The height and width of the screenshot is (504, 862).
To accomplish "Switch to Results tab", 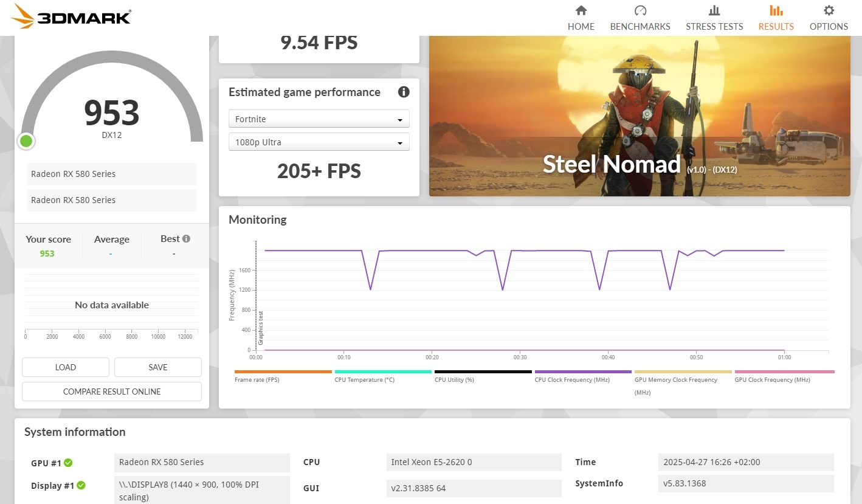I will tap(776, 18).
